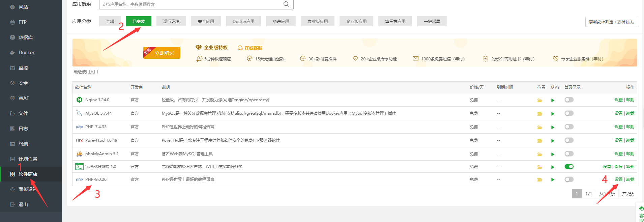The image size is (644, 222).
Task: Open the Pure-Ftpd folder location icon
Action: coord(539,141)
